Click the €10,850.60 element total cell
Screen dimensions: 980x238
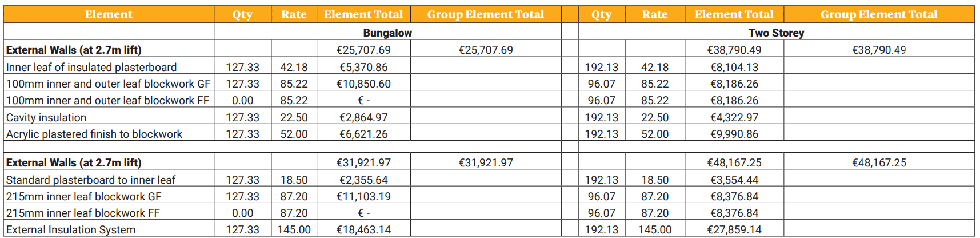pos(363,84)
